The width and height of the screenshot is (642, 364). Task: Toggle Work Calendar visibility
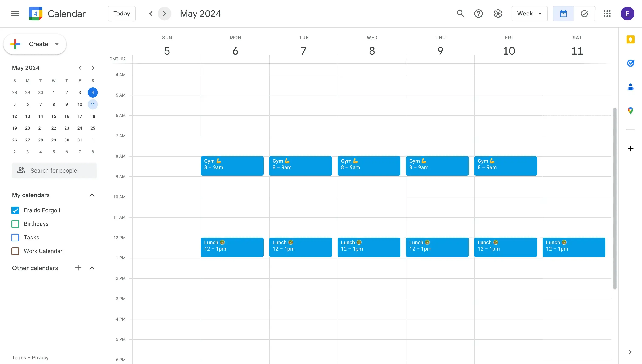[x=15, y=251]
